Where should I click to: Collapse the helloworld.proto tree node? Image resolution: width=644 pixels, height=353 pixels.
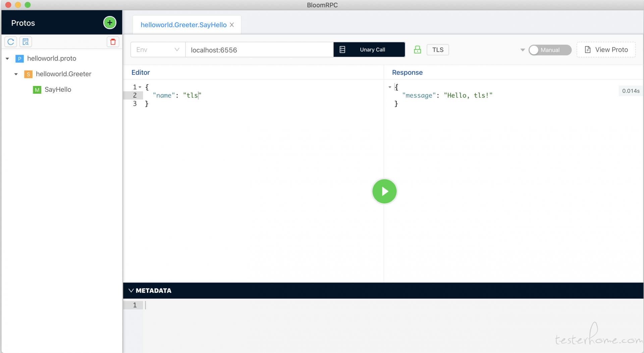coord(7,59)
